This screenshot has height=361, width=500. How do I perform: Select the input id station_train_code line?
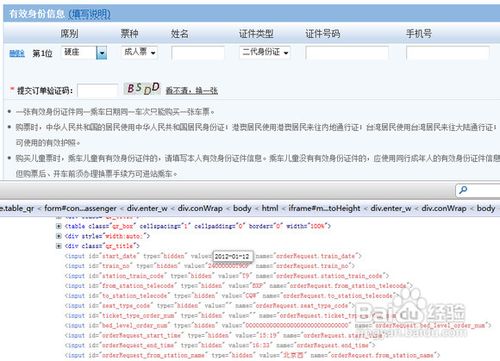pyautogui.click(x=227, y=276)
